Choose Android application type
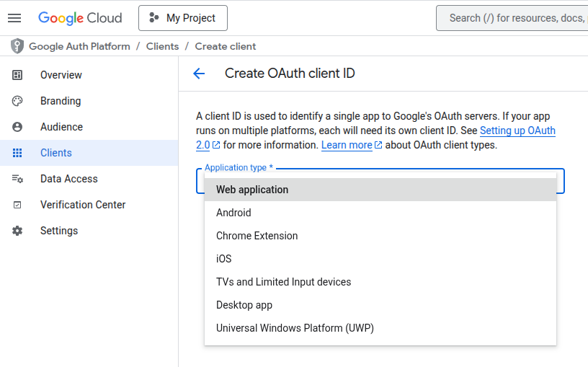The height and width of the screenshot is (367, 588). click(380, 213)
